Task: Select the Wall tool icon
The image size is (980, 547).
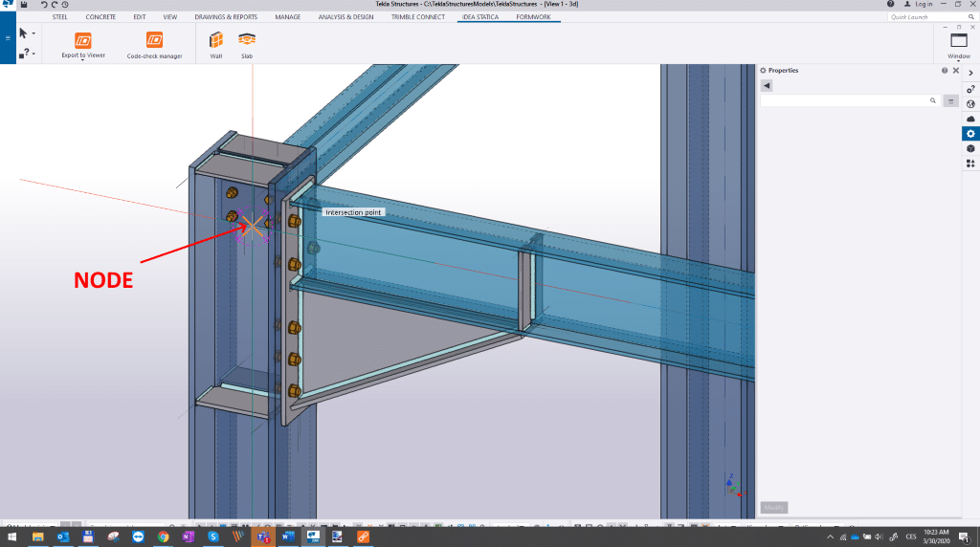Action: point(216,40)
